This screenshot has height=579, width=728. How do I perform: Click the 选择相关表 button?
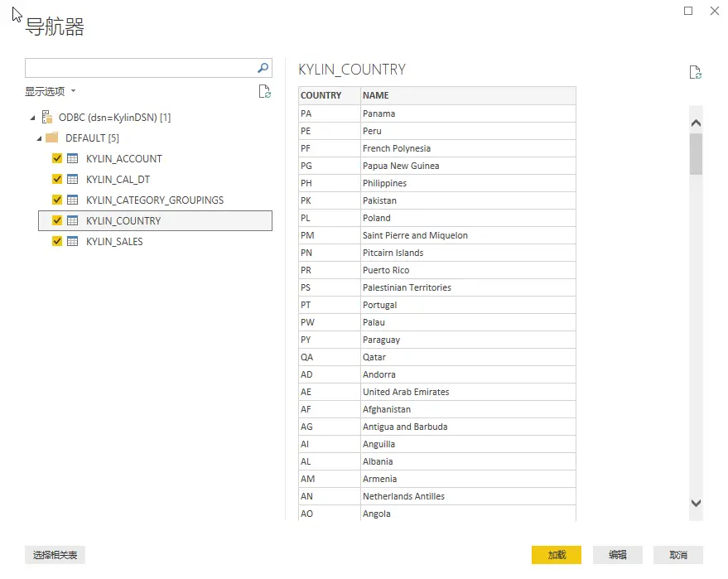[55, 555]
